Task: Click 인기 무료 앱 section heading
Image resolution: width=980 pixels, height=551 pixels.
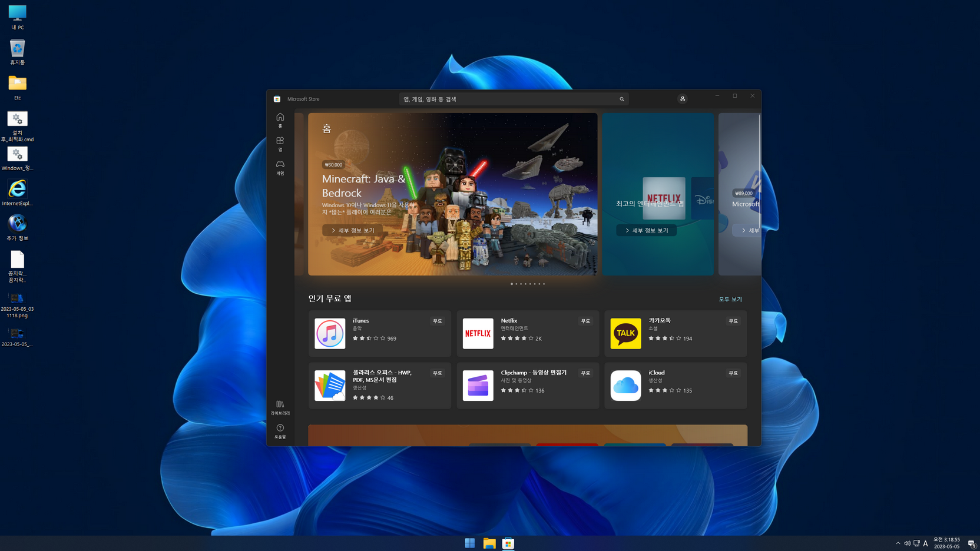Action: [330, 298]
